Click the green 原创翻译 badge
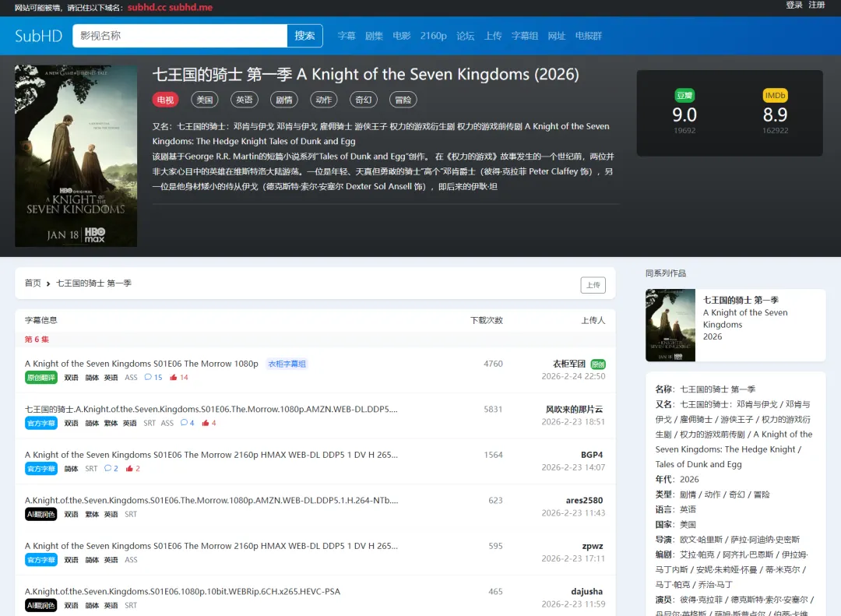 pos(41,378)
